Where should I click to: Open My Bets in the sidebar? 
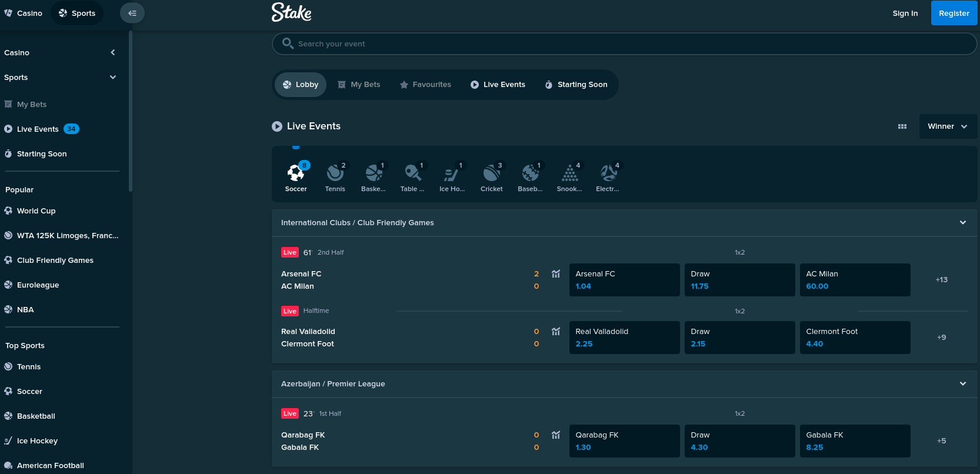tap(25, 105)
